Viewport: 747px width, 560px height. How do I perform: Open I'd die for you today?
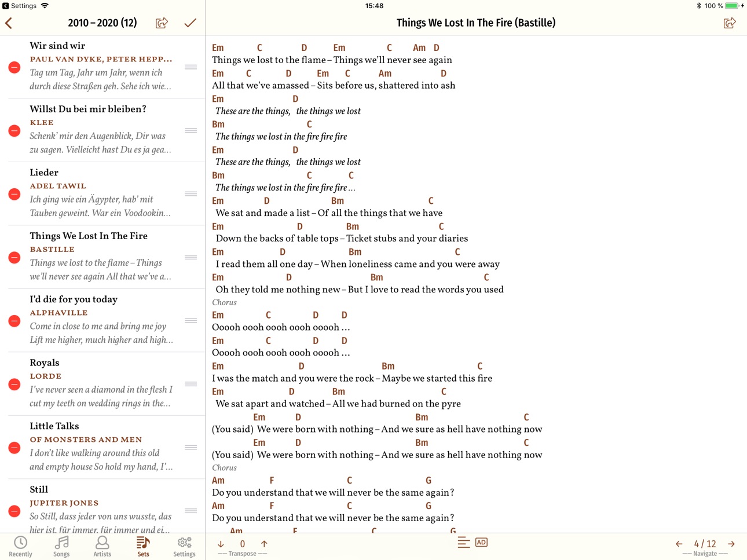[101, 320]
